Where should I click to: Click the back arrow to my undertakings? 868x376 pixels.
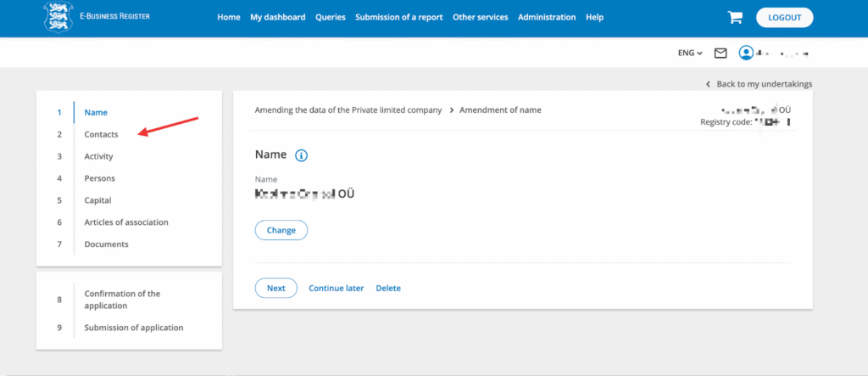point(708,84)
